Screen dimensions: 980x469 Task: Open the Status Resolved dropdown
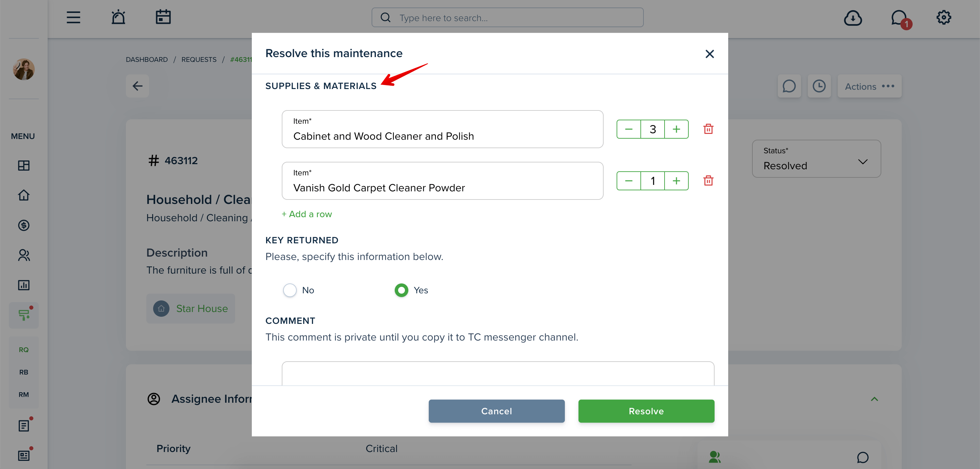click(x=816, y=159)
